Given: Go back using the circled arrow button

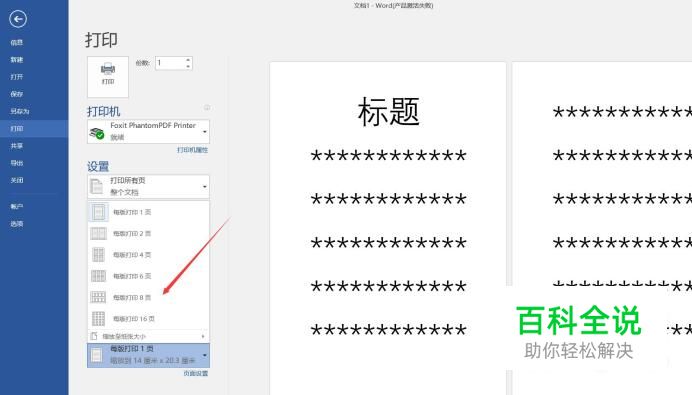Looking at the screenshot, I should pos(18,19).
